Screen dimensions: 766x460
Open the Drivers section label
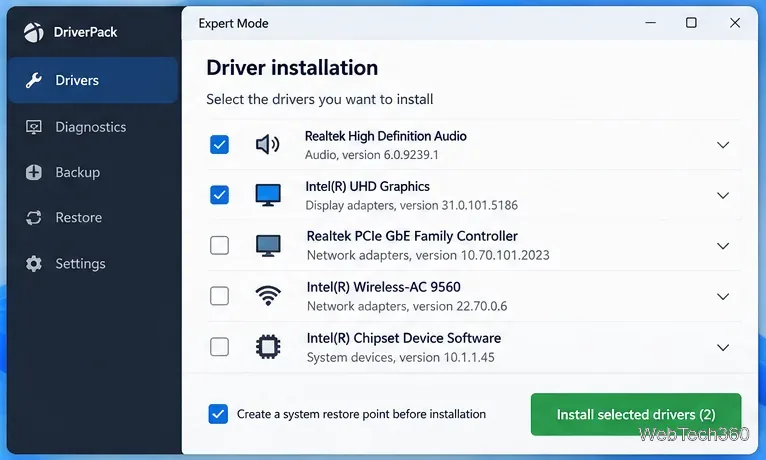(77, 80)
